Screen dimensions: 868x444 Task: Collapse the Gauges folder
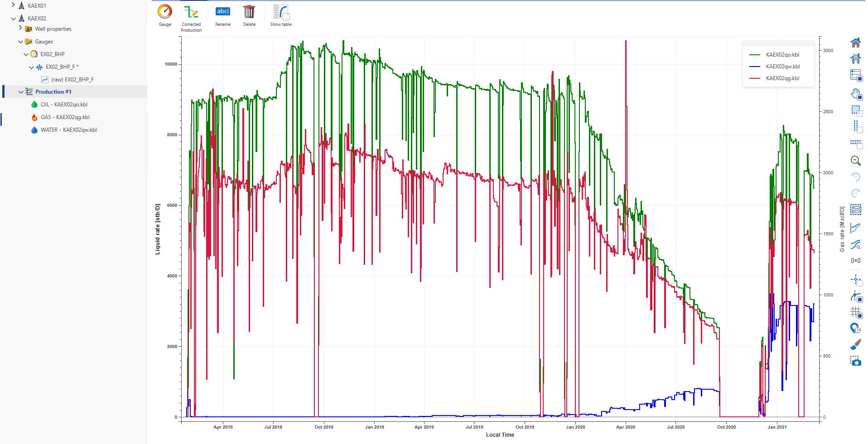(20, 42)
